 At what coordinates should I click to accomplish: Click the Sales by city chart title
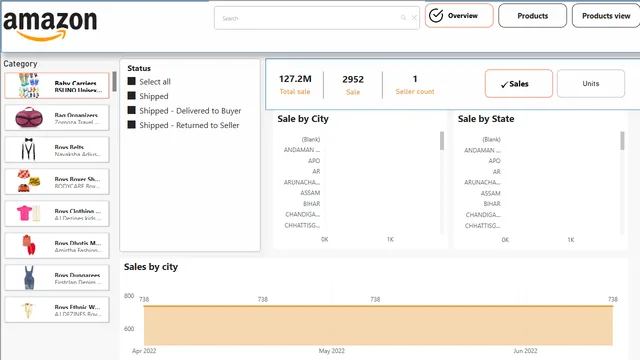coord(151,267)
